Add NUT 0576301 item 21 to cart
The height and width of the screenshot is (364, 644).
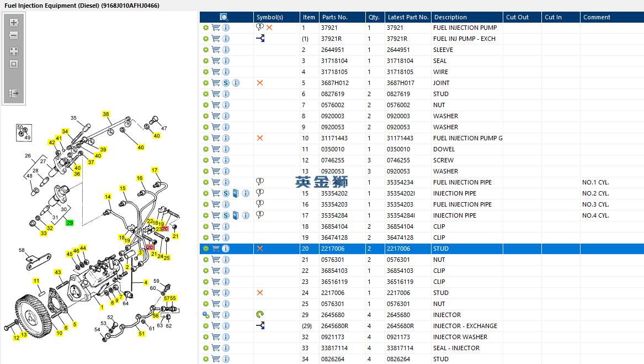click(x=216, y=260)
